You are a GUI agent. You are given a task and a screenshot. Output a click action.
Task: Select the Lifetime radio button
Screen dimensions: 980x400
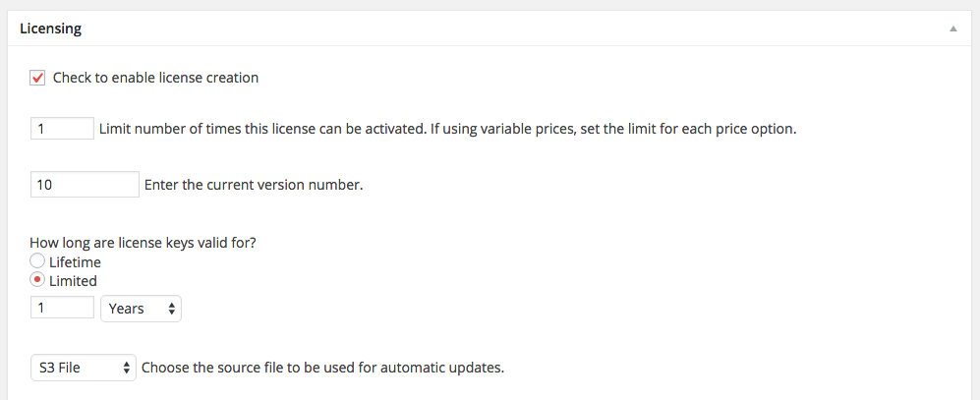tap(38, 261)
